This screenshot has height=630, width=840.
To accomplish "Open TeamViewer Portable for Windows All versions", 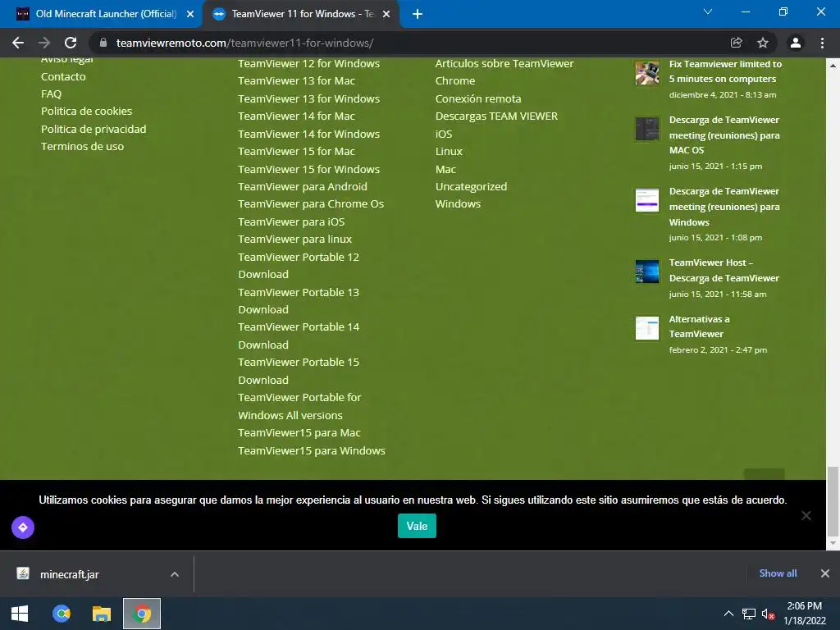I will 300,407.
